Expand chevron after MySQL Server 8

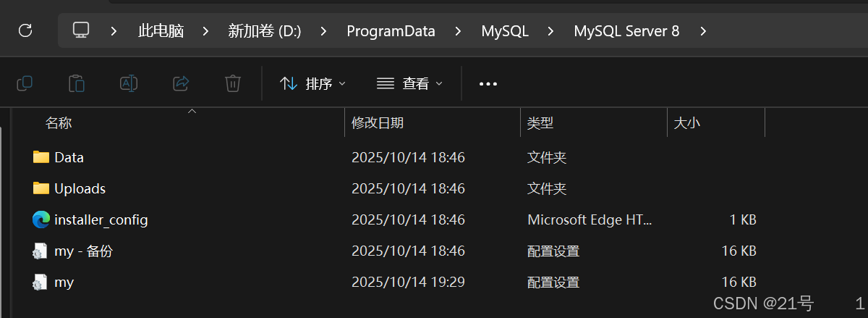tap(702, 31)
